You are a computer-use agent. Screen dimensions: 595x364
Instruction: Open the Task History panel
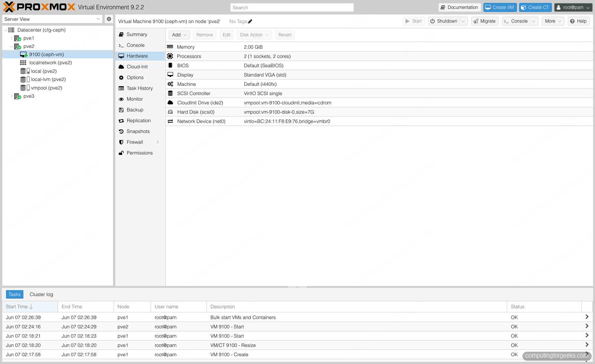coord(140,88)
